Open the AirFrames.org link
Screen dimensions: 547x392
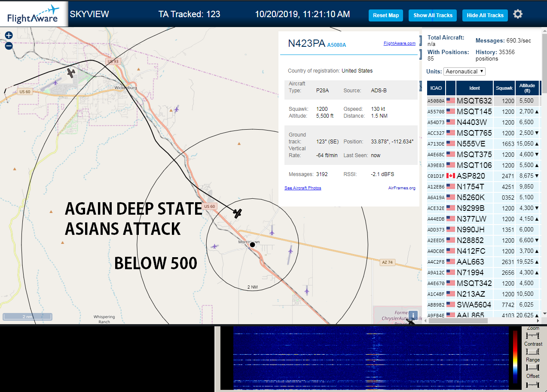pyautogui.click(x=402, y=188)
